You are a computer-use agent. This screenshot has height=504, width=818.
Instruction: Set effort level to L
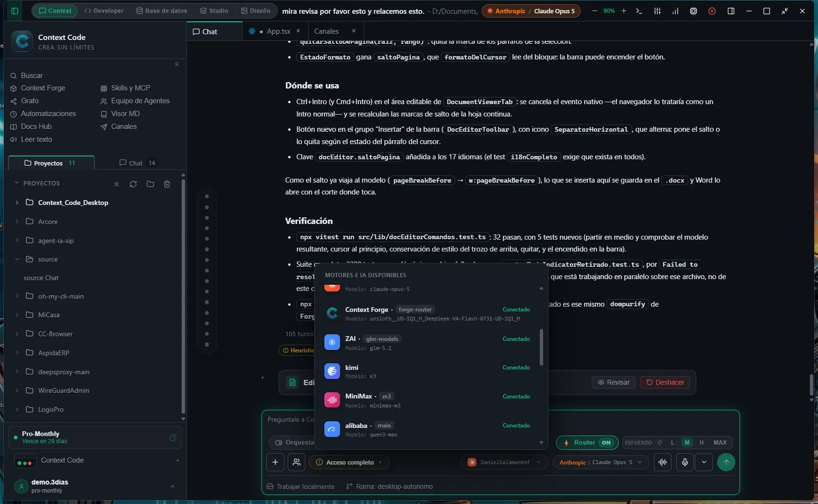click(672, 442)
